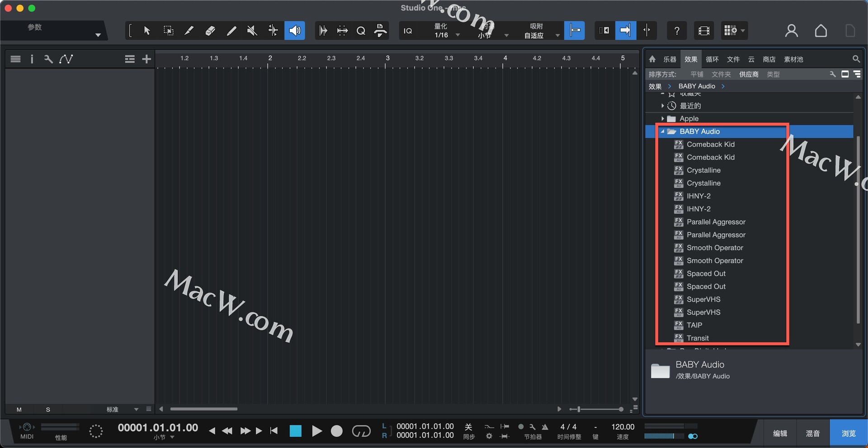Sort browser by 类型

773,74
